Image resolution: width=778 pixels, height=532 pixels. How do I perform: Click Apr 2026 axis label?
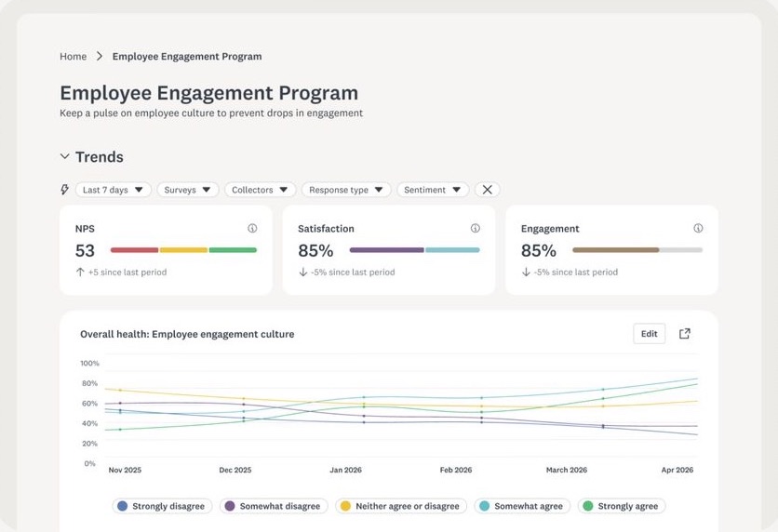coord(677,470)
